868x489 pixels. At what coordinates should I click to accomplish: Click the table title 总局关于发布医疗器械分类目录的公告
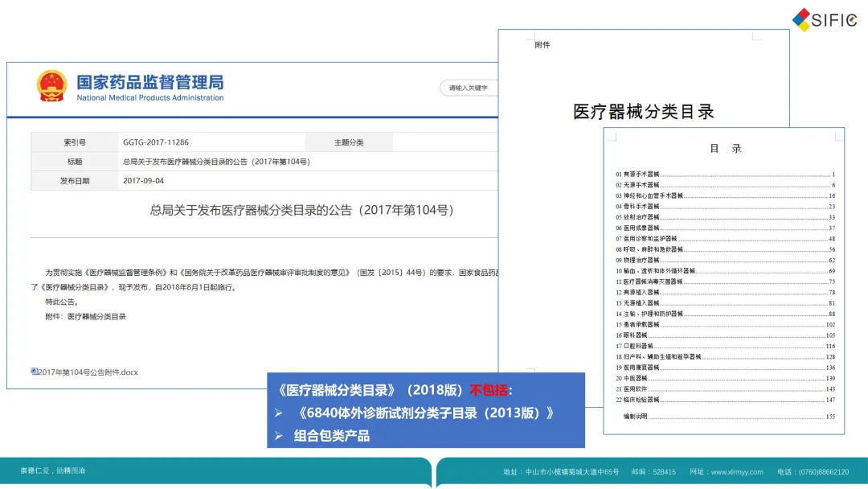pyautogui.click(x=216, y=162)
